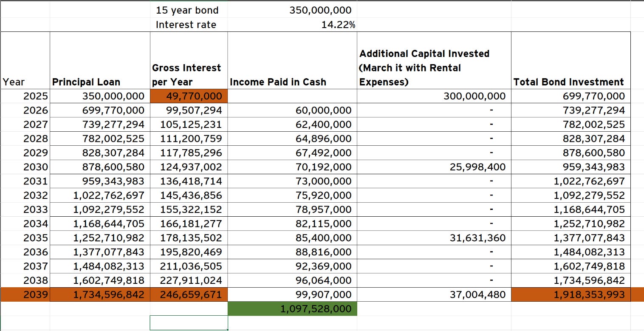Select the 2033 year cell

pyautogui.click(x=25, y=209)
